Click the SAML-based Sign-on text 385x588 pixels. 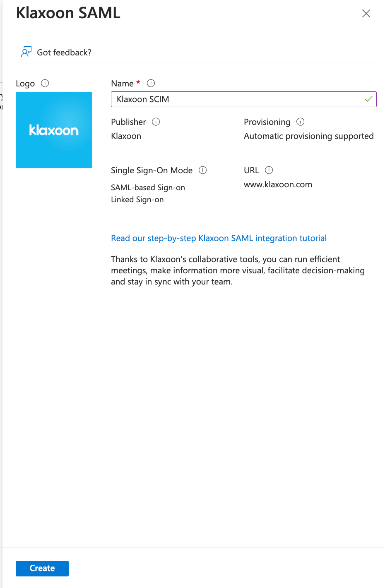coord(148,188)
